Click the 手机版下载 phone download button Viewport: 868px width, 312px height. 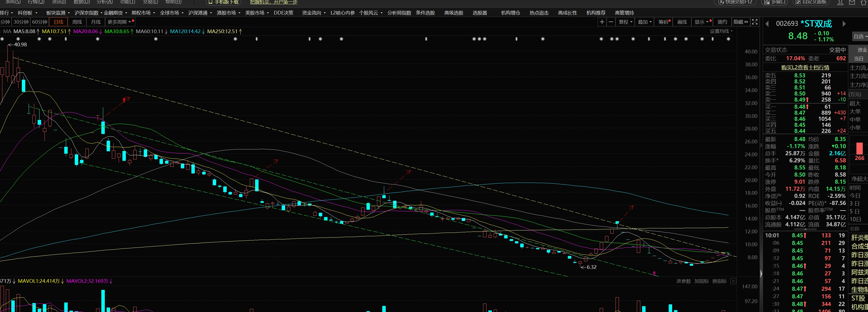224,2
